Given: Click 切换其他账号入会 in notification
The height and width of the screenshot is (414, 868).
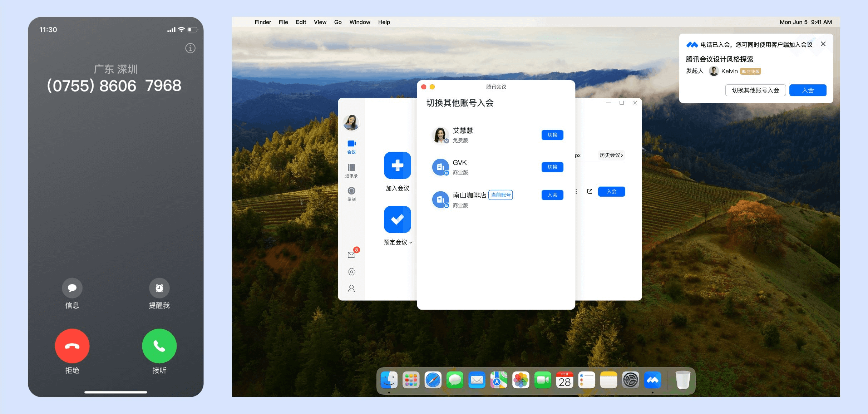Looking at the screenshot, I should (x=755, y=90).
